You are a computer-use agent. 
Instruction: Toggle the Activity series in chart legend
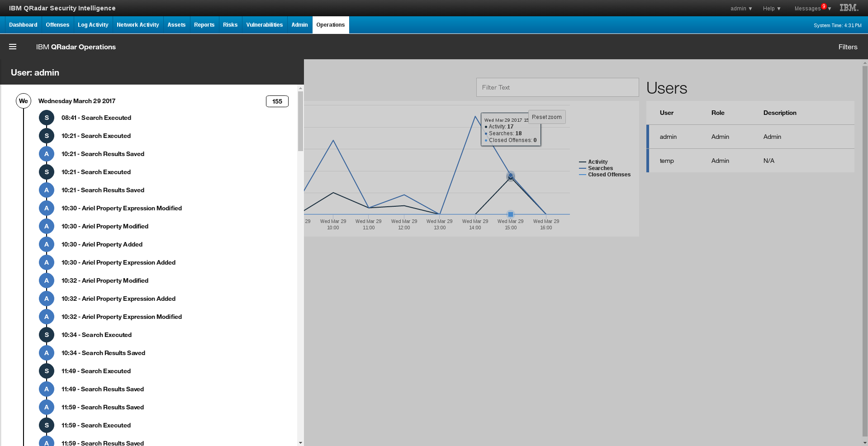pyautogui.click(x=598, y=162)
